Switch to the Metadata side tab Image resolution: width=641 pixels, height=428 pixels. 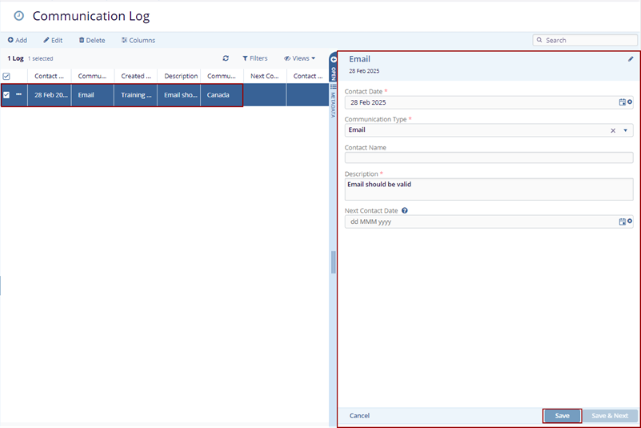coord(334,101)
